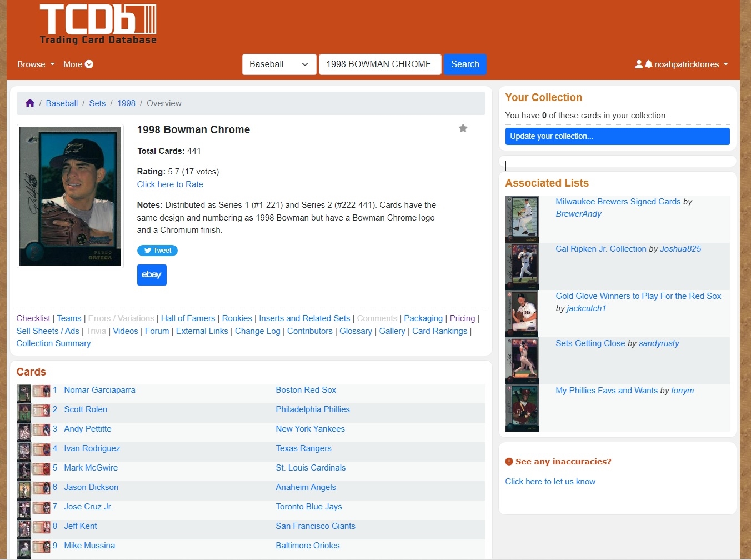The height and width of the screenshot is (560, 751).
Task: Click here to let us know link
Action: point(550,482)
